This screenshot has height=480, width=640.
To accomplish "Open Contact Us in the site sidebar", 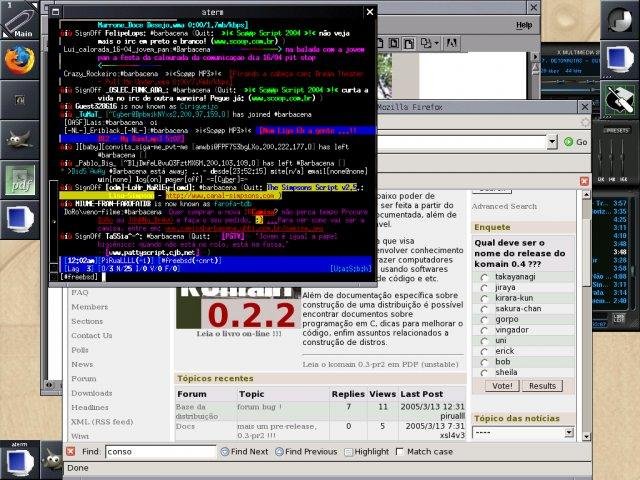I will pos(91,336).
